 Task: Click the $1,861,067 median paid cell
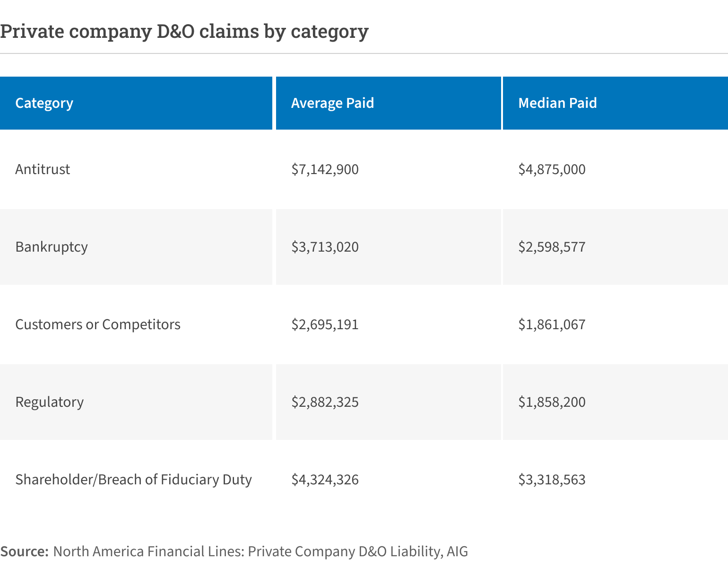(552, 324)
